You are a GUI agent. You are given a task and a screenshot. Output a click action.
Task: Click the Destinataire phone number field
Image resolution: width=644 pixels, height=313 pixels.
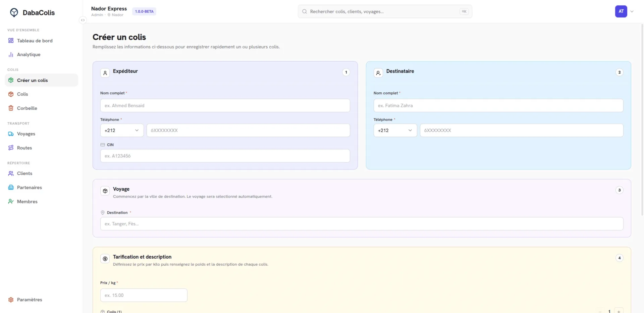pyautogui.click(x=522, y=130)
